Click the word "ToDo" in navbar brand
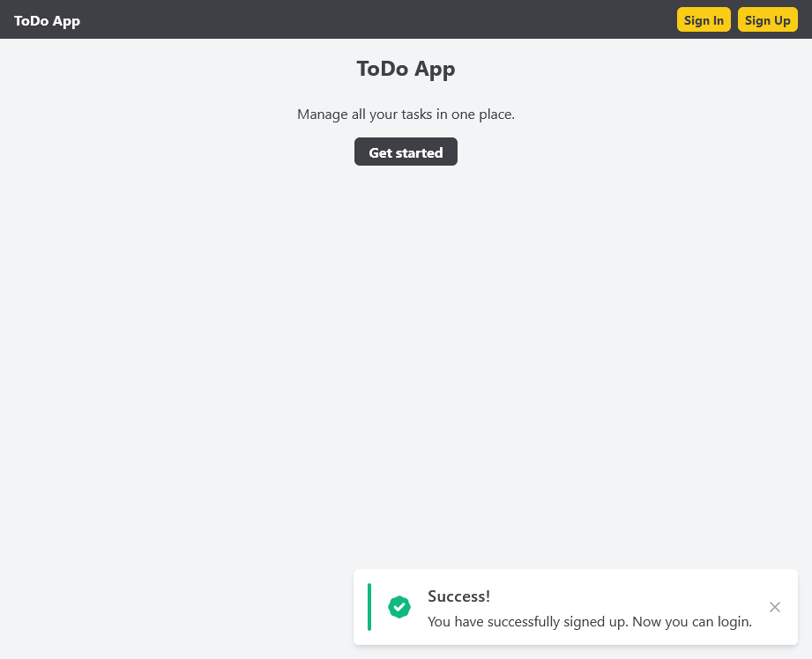 coord(32,20)
